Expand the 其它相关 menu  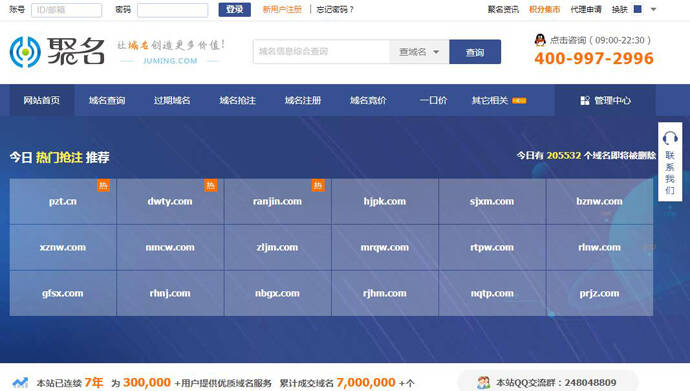tap(499, 100)
